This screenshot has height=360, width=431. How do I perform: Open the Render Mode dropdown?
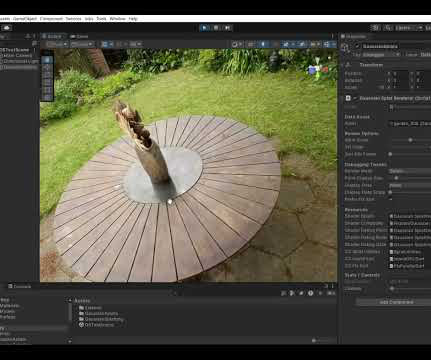410,171
